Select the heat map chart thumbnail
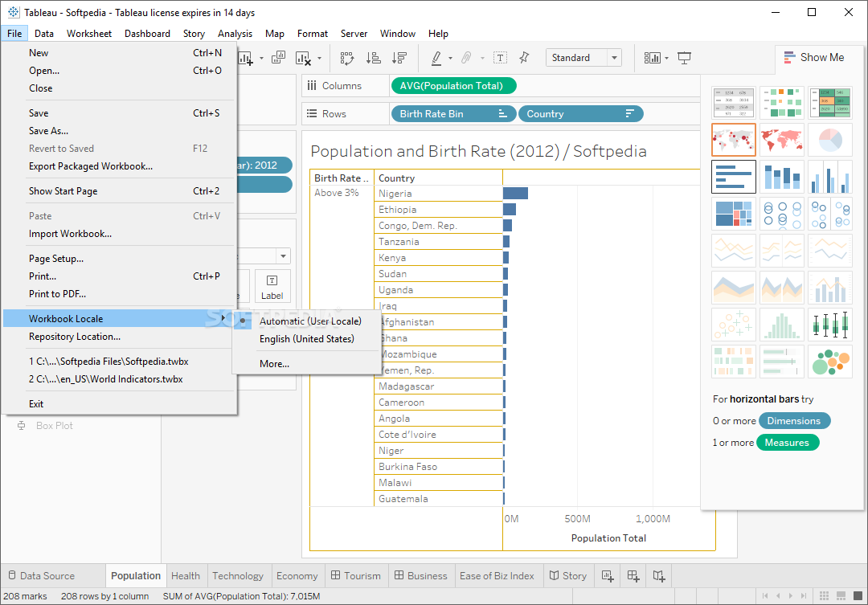This screenshot has height=605, width=868. tap(782, 102)
